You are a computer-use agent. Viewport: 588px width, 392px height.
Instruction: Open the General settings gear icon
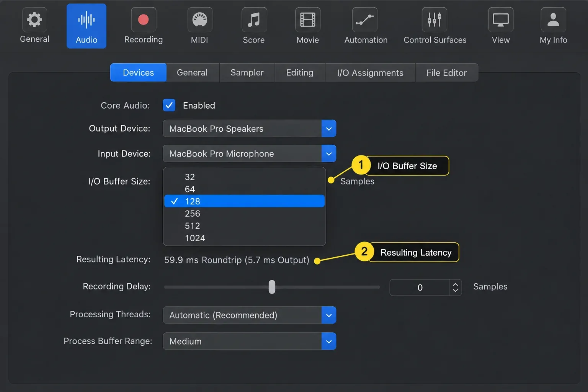34,20
